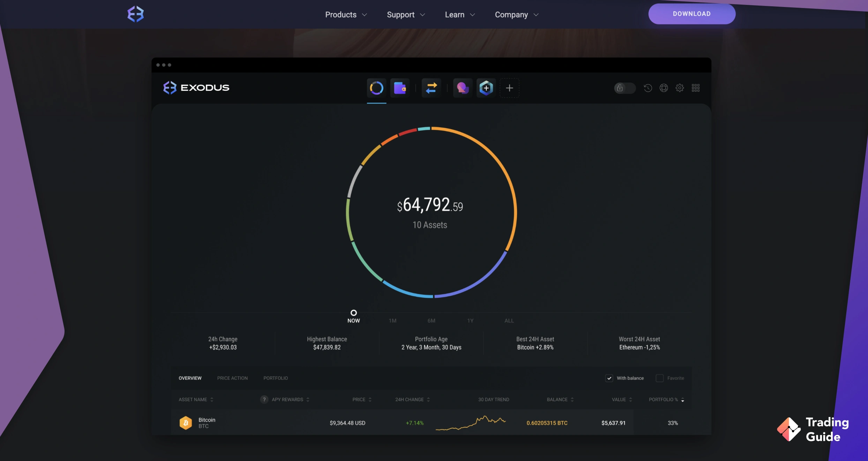The image size is (868, 461).
Task: Expand the Learn dropdown menu
Action: pos(460,15)
